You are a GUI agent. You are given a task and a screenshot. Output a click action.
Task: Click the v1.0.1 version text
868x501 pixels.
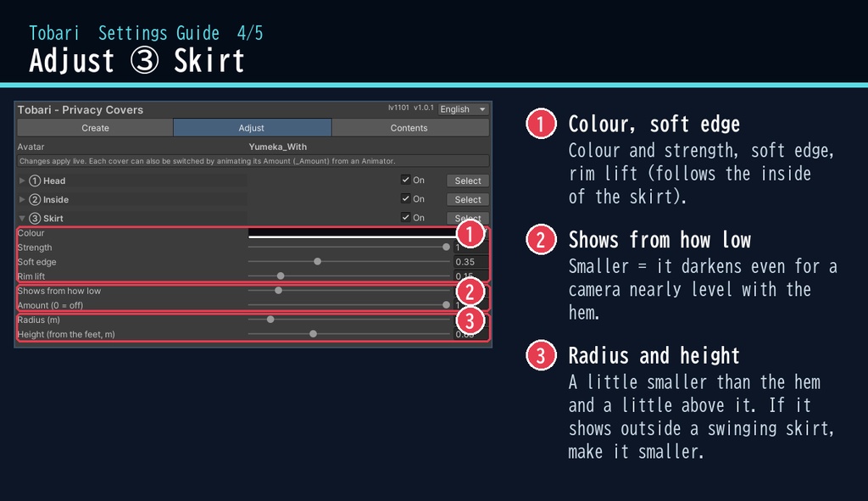424,108
